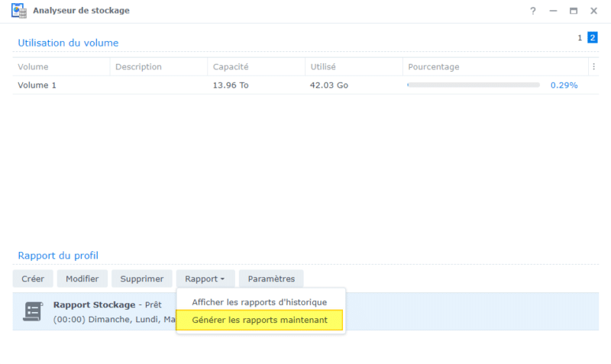Click the Volume 1 usage percentage bar

tap(474, 85)
